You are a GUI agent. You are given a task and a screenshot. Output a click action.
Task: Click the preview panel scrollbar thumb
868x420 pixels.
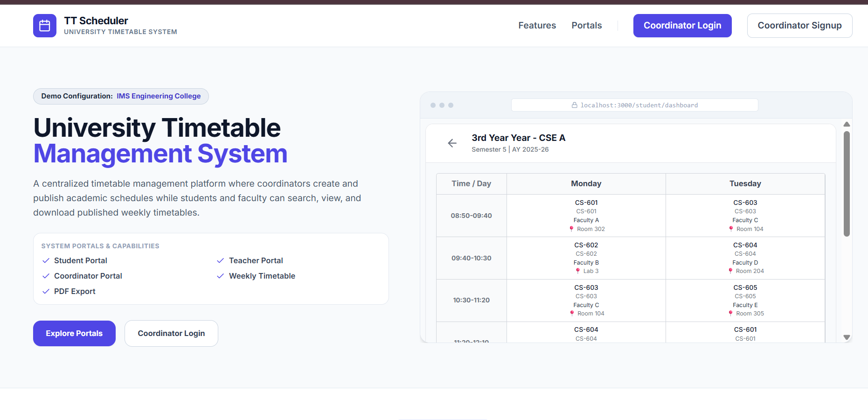point(847,184)
